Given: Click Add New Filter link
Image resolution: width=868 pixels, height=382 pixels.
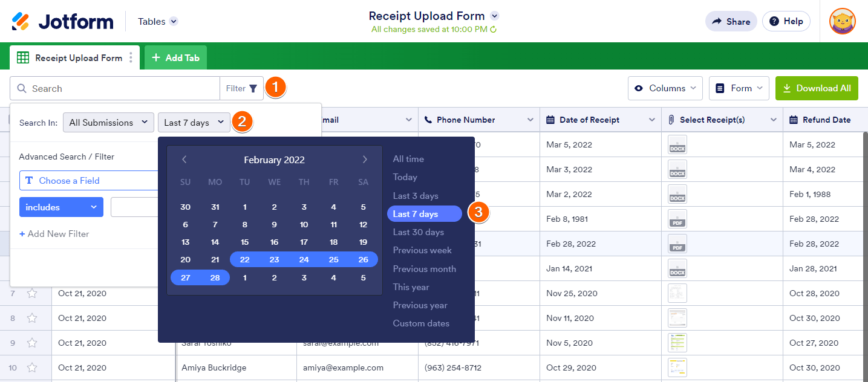Looking at the screenshot, I should point(54,234).
